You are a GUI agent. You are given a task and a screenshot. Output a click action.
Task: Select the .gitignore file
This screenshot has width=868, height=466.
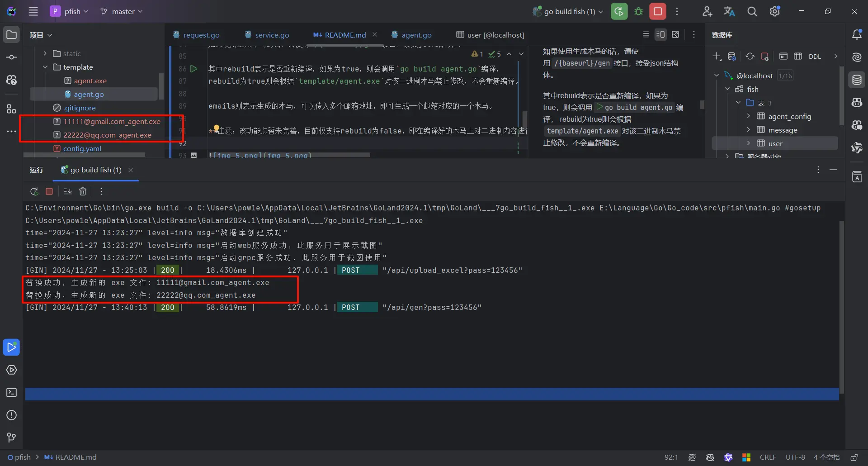tap(79, 108)
